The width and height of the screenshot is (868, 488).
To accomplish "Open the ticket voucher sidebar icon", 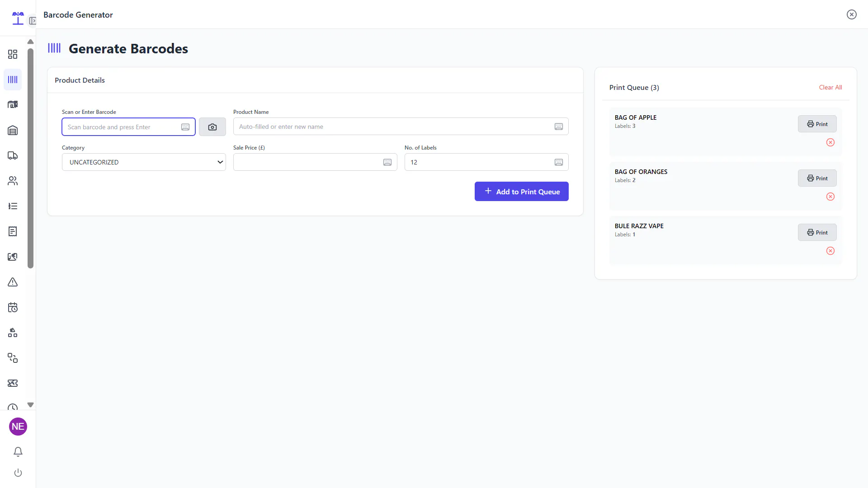I will (13, 383).
